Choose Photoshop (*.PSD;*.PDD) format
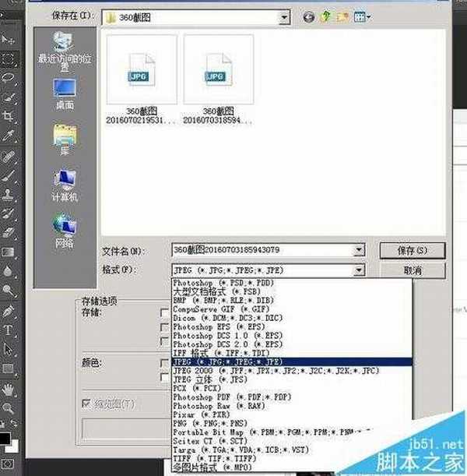Image resolution: width=467 pixels, height=476 pixels. [x=292, y=283]
